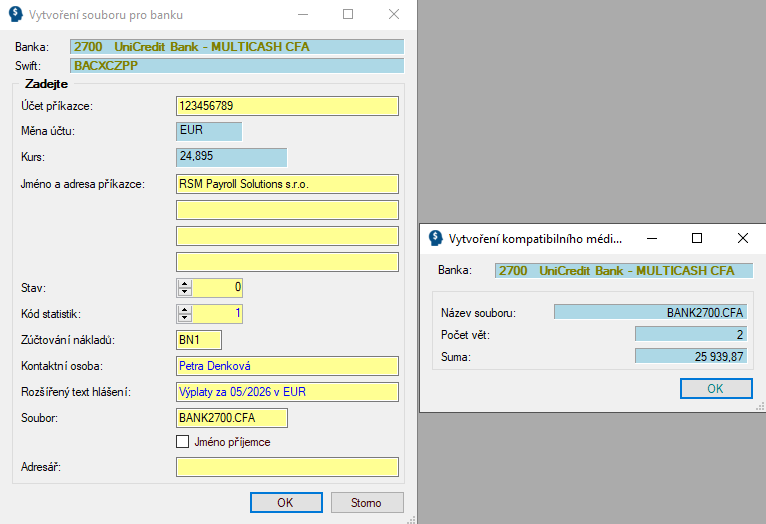Image resolution: width=766 pixels, height=524 pixels.
Task: Increase Kód statistik using the up arrow
Action: 184,310
